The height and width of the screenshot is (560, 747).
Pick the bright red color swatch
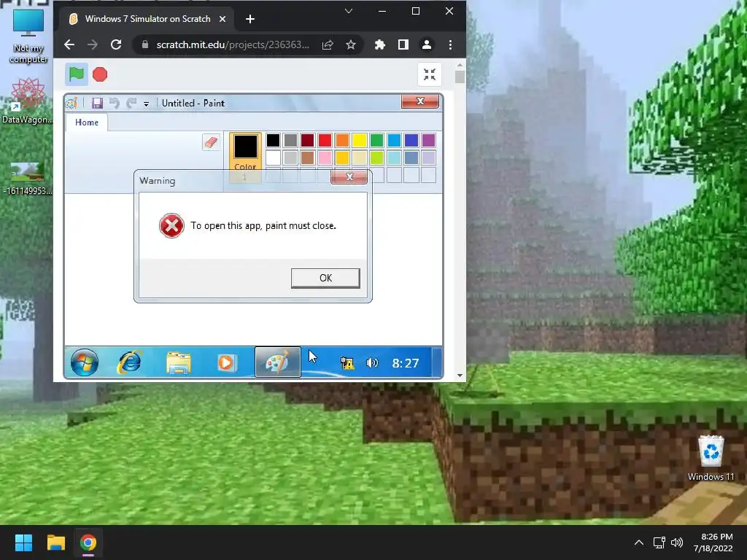pos(325,140)
